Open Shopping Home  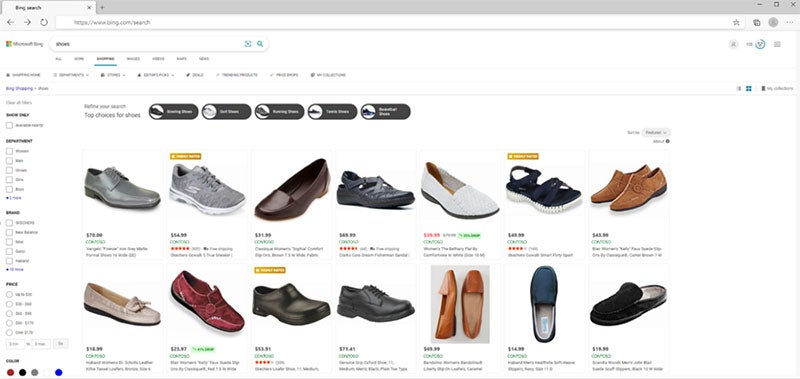(x=23, y=75)
